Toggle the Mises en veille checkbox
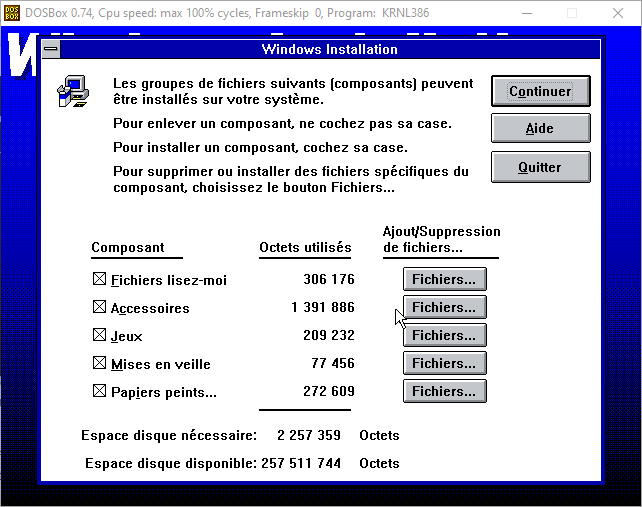This screenshot has width=642, height=507. pos(99,363)
